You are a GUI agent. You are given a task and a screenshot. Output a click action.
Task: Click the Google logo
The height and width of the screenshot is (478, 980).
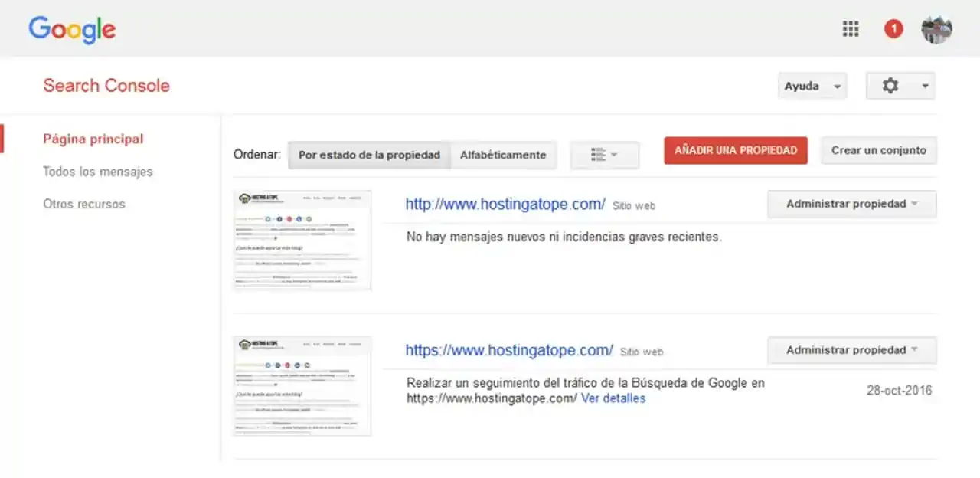(x=72, y=30)
